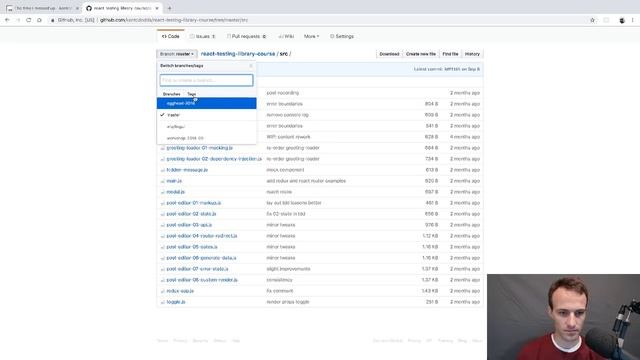
Task: Open main.js file
Action: [174, 181]
